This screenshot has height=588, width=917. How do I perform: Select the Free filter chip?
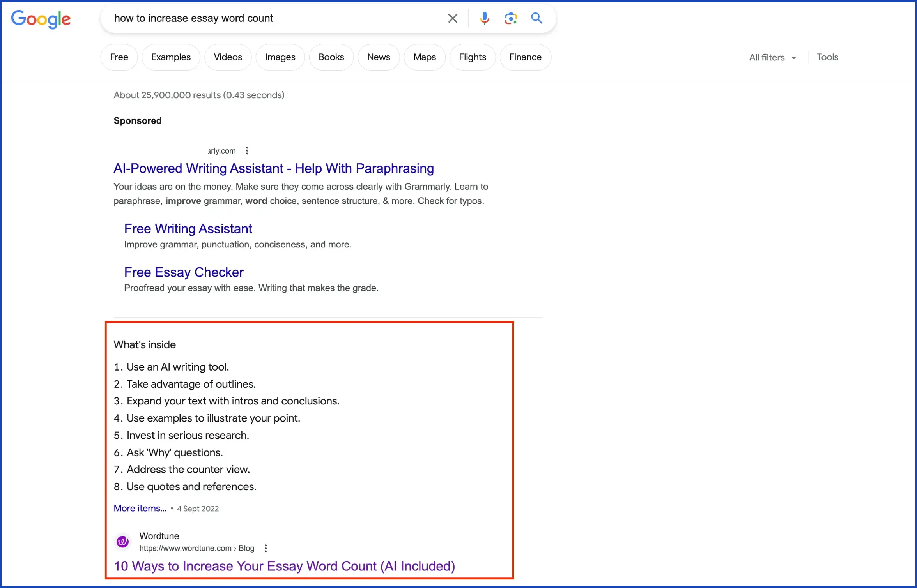pyautogui.click(x=119, y=57)
